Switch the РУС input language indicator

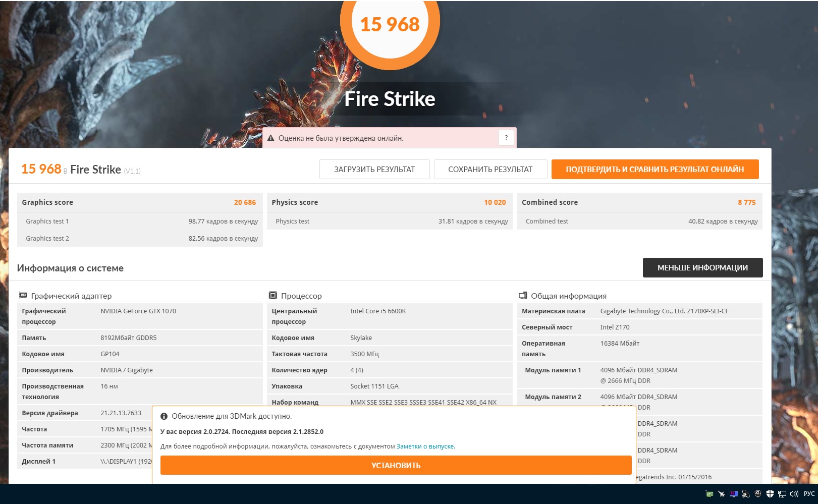[809, 494]
